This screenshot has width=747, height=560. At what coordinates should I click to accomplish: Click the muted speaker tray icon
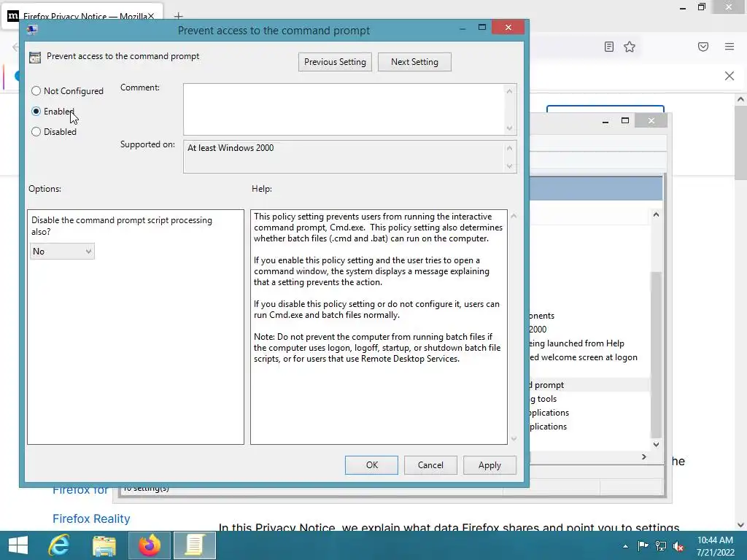coord(678,546)
